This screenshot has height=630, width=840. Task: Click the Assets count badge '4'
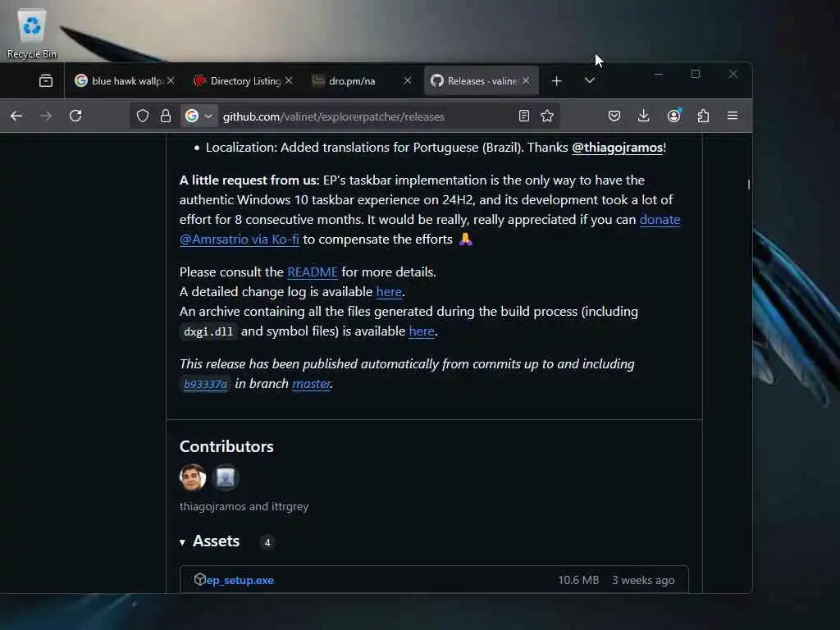pyautogui.click(x=267, y=543)
